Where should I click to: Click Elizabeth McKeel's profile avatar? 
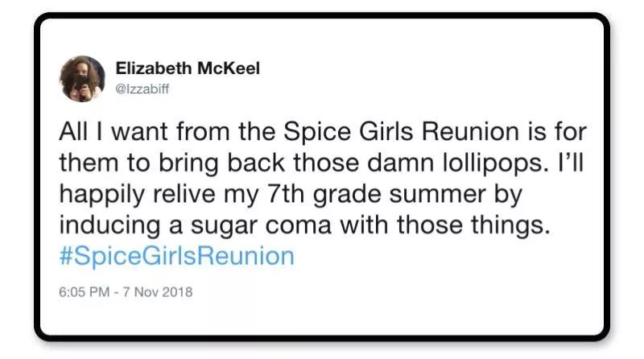click(x=81, y=78)
